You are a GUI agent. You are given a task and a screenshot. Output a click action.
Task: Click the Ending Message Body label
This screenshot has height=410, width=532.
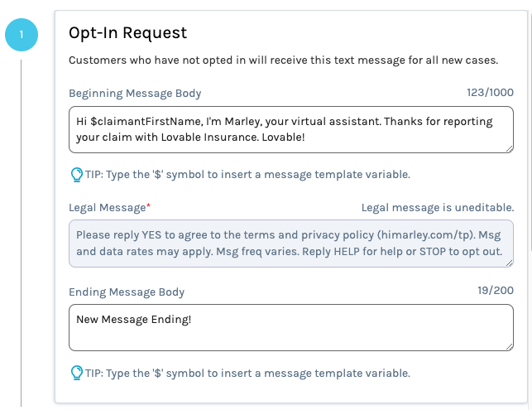[x=127, y=292]
